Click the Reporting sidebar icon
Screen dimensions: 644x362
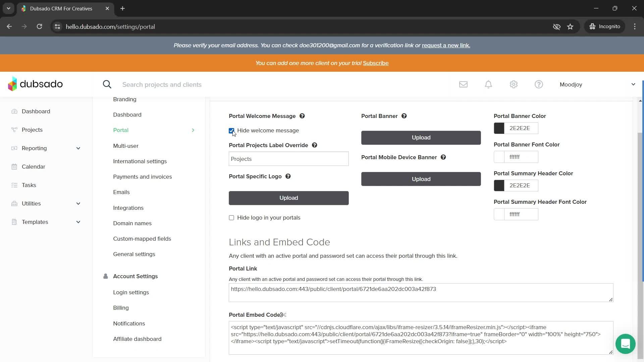click(x=14, y=148)
